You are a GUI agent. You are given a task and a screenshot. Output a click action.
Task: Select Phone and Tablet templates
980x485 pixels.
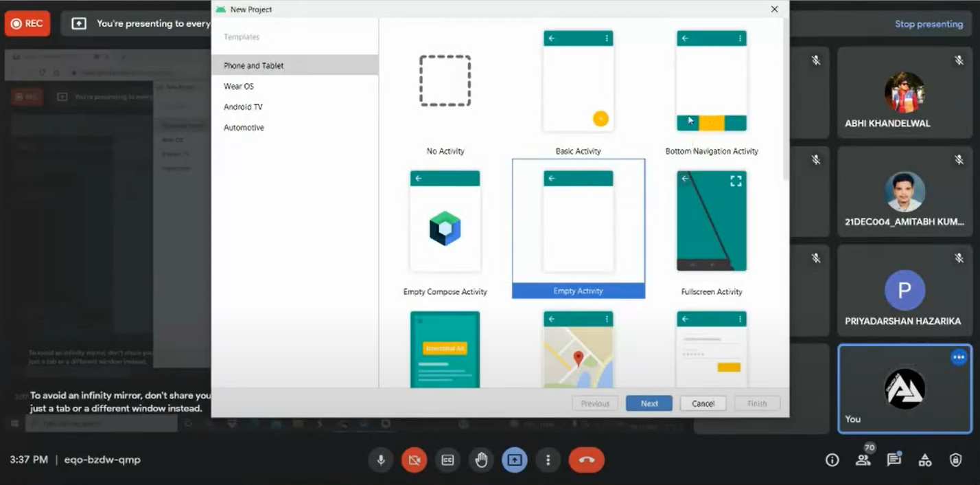295,65
